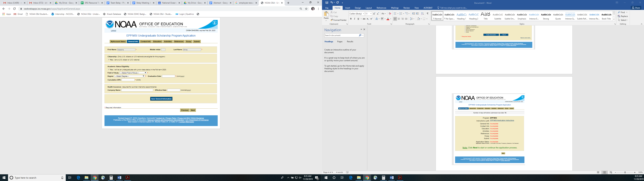Toggle the junior class status checkbox
644x181 pixels.
pyautogui.click(x=109, y=70)
